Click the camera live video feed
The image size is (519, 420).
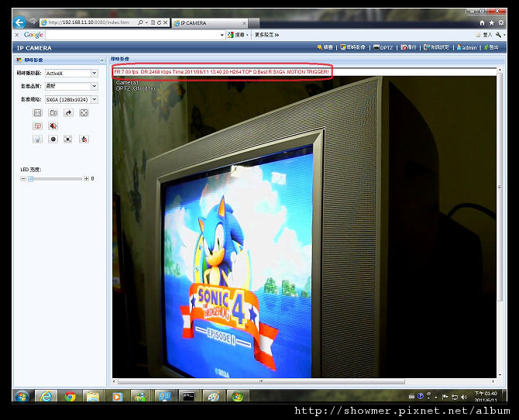click(304, 227)
